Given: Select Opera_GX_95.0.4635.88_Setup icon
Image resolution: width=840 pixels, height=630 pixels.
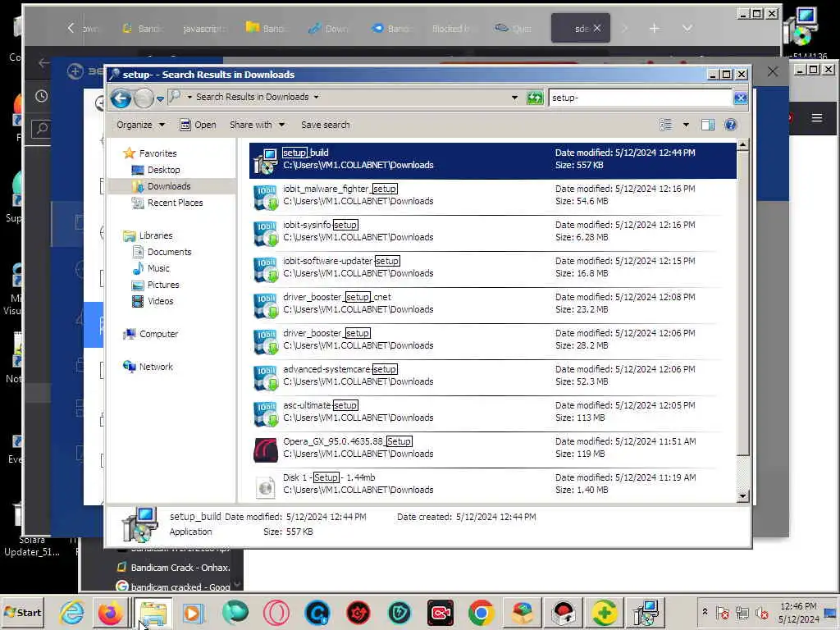Looking at the screenshot, I should (x=265, y=450).
